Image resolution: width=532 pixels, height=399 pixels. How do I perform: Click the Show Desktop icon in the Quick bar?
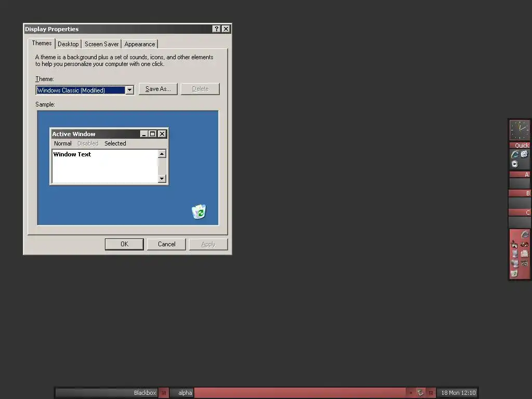point(525,154)
